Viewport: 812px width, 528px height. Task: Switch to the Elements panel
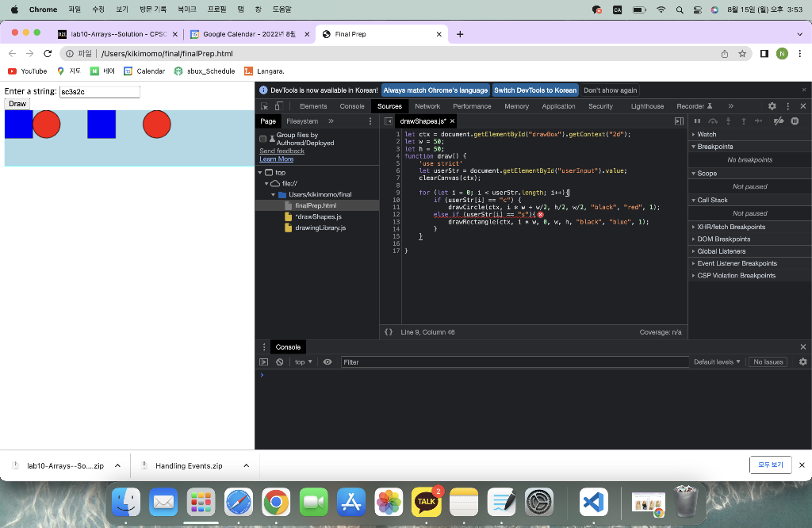point(313,106)
